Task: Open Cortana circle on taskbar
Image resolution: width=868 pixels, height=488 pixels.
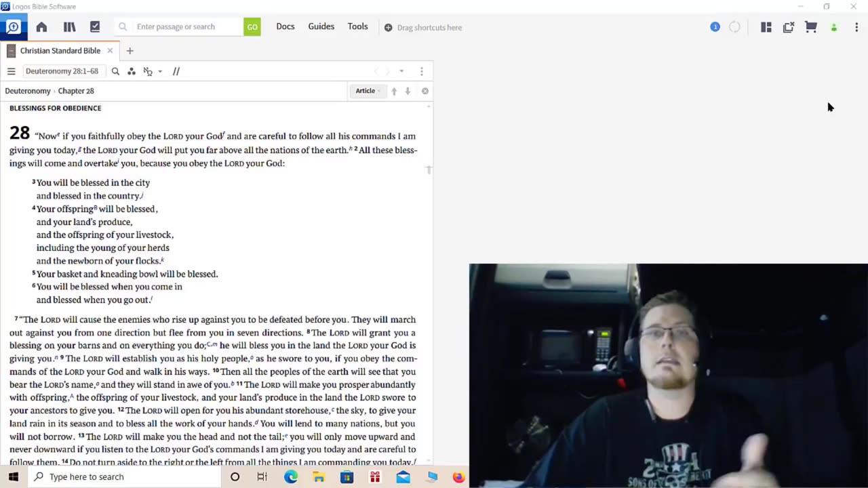Action: click(x=235, y=476)
